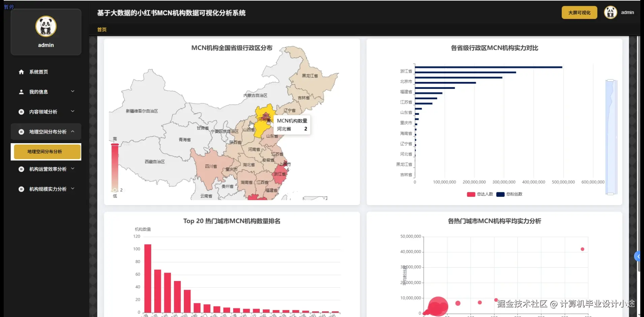Click the system title 基于大数据的小红书MCN机构数据可视化分析系统
Screen dimensions: 644x317
(171, 13)
